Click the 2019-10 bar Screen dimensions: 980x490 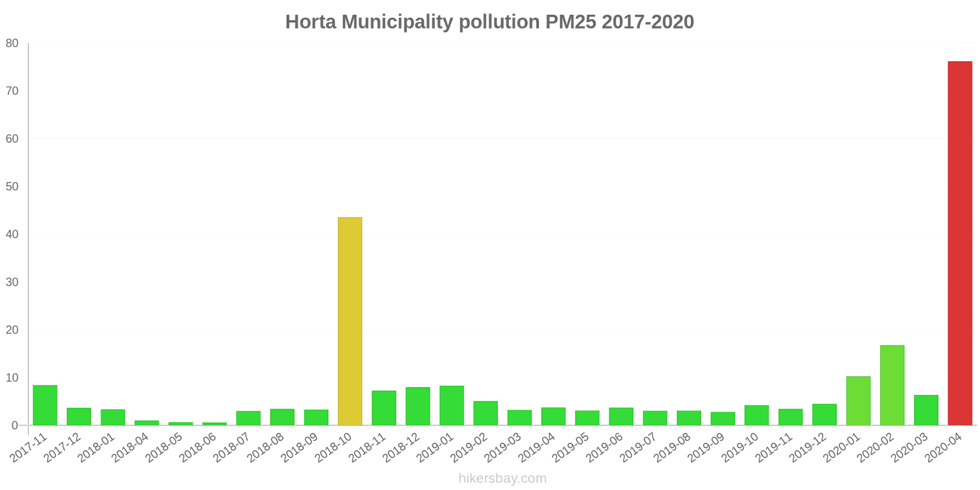(756, 415)
